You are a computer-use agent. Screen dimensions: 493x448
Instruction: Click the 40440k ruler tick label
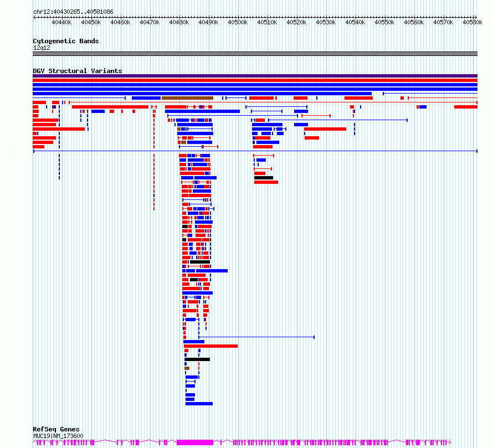coord(61,22)
